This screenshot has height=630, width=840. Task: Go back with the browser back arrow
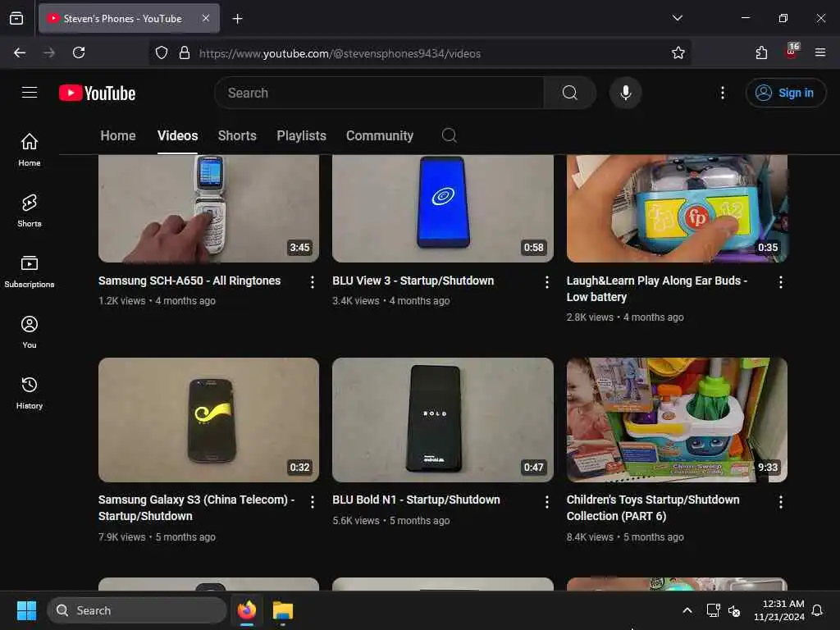click(x=20, y=52)
